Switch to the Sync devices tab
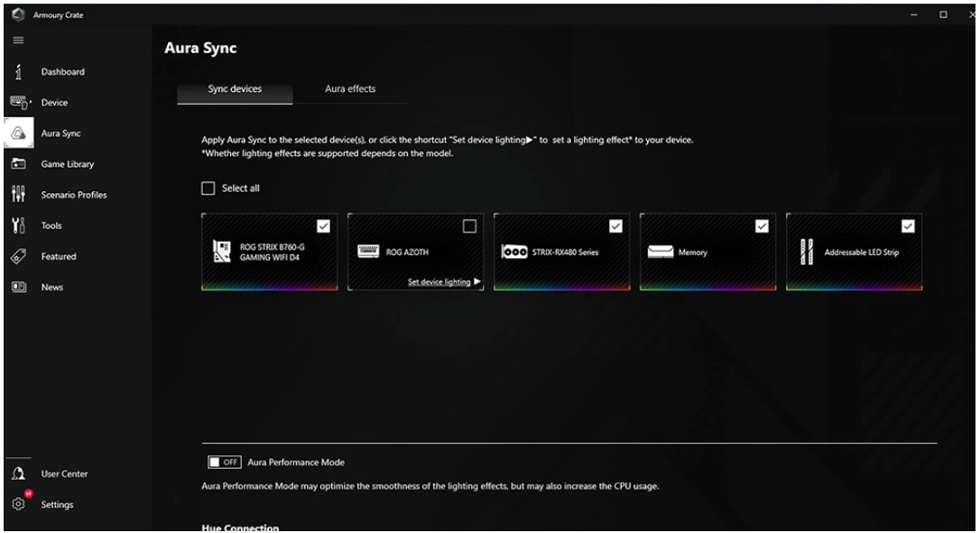The height and width of the screenshot is (533, 980). point(235,89)
